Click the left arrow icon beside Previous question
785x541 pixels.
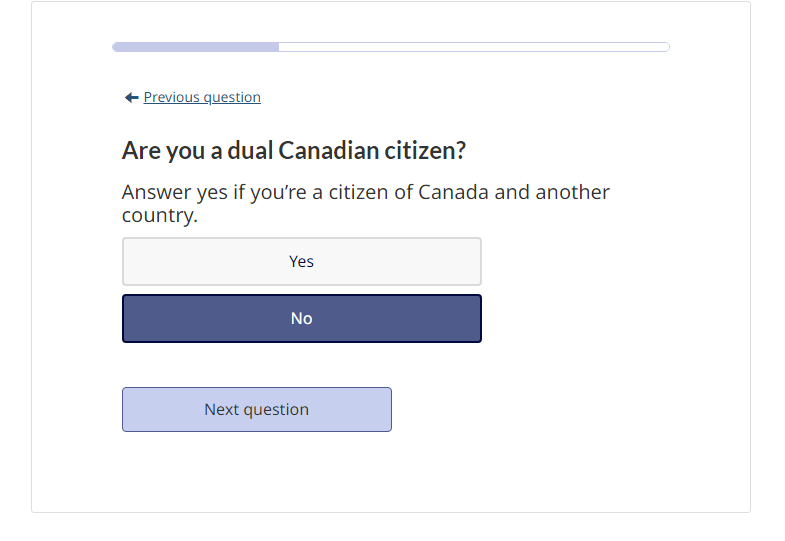[131, 98]
